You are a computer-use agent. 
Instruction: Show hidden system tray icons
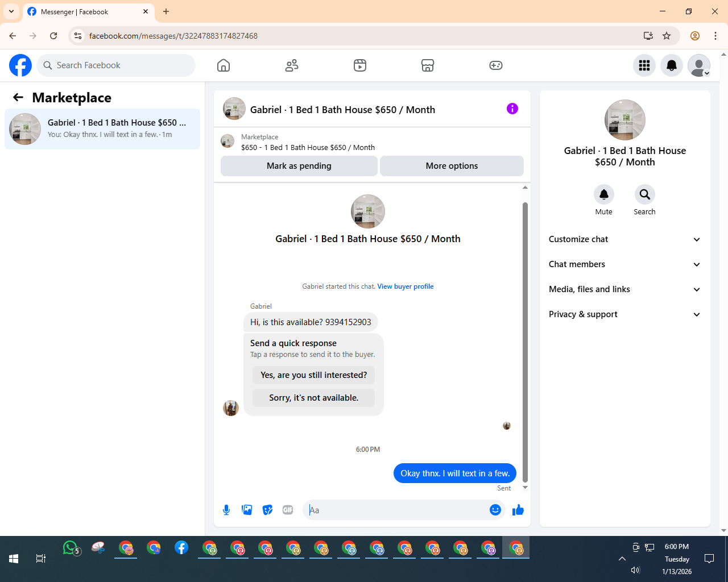point(622,559)
